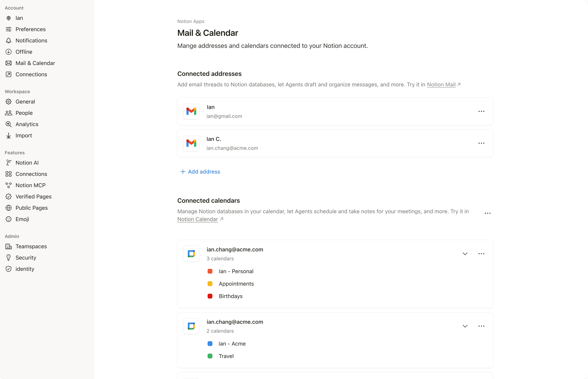Open more options for ian@gmail.com
Viewport: 588px width, 379px height.
coord(481,111)
